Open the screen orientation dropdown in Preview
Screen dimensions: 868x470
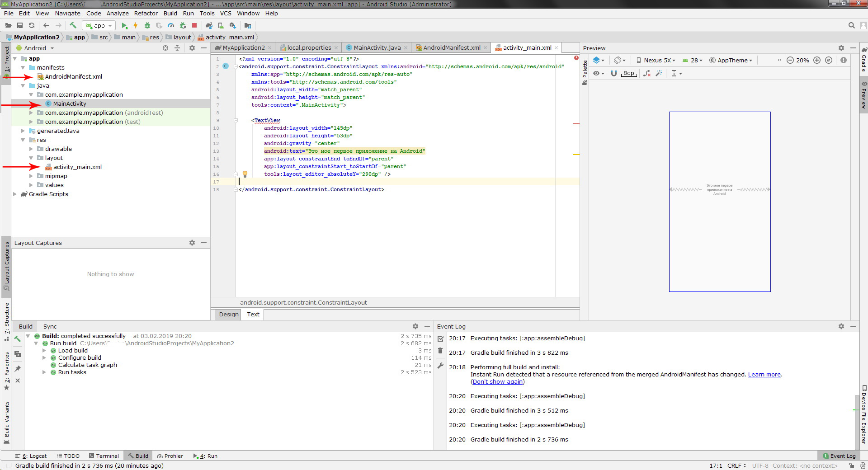[x=620, y=60]
